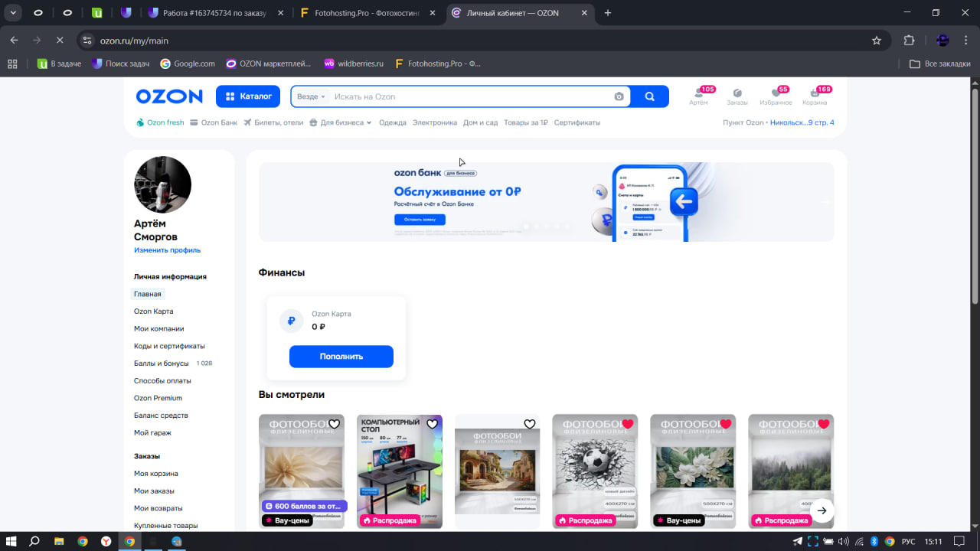Open the Каталог menu button
Image resolution: width=980 pixels, height=551 pixels.
(x=249, y=96)
